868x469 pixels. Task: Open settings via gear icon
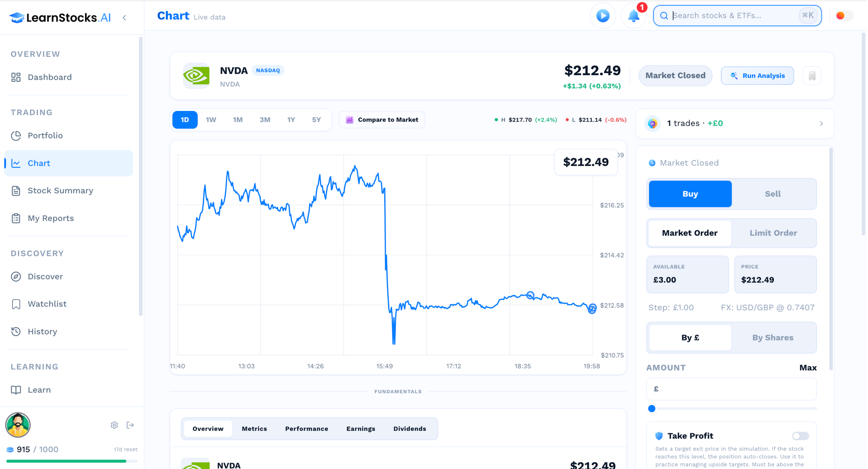point(114,425)
